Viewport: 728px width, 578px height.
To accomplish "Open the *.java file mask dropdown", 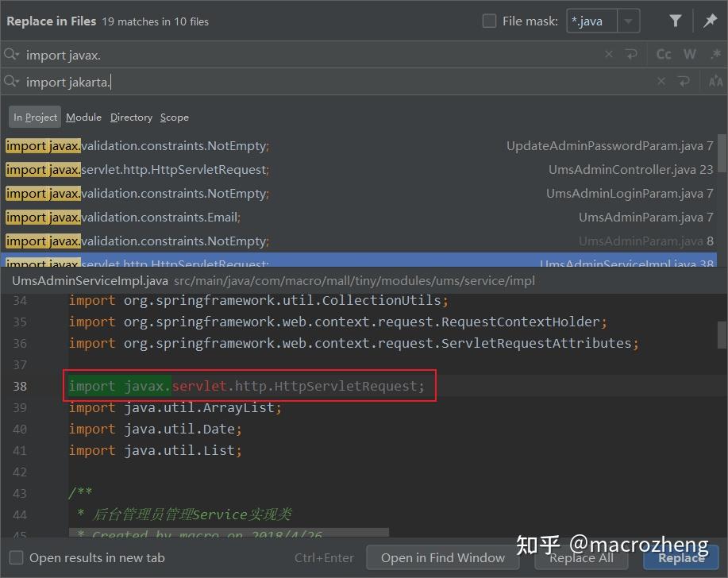I will coord(628,21).
